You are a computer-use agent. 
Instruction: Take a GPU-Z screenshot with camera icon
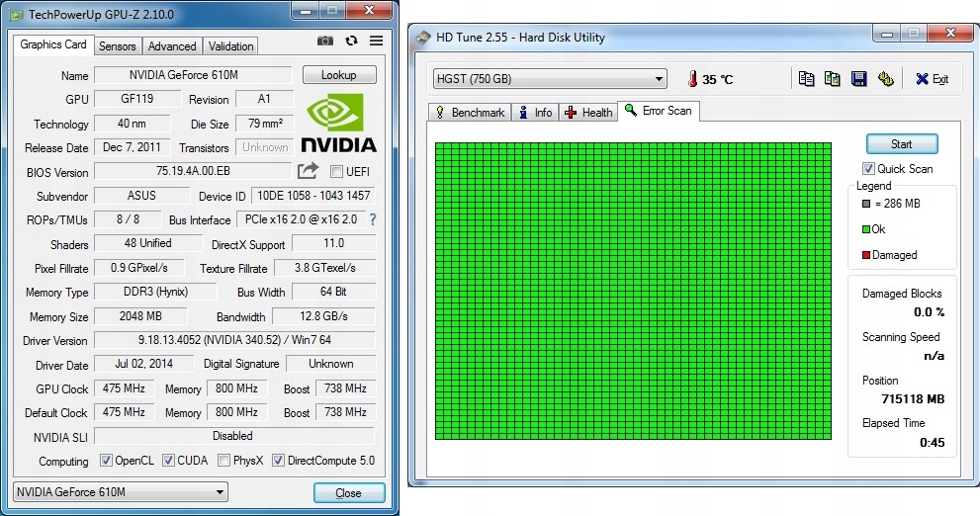click(x=325, y=42)
